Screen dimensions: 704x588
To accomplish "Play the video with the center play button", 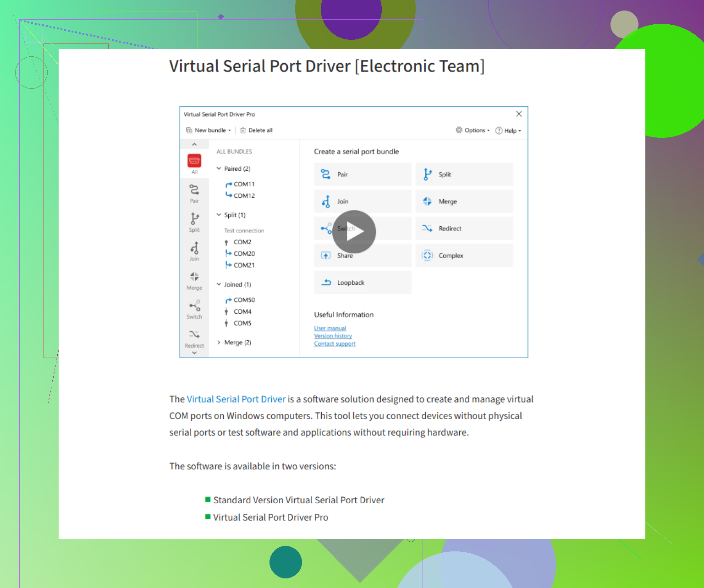I will point(354,232).
